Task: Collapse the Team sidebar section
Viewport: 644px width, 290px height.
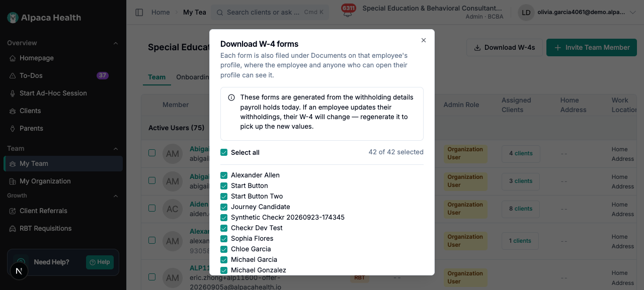Action: click(116, 149)
